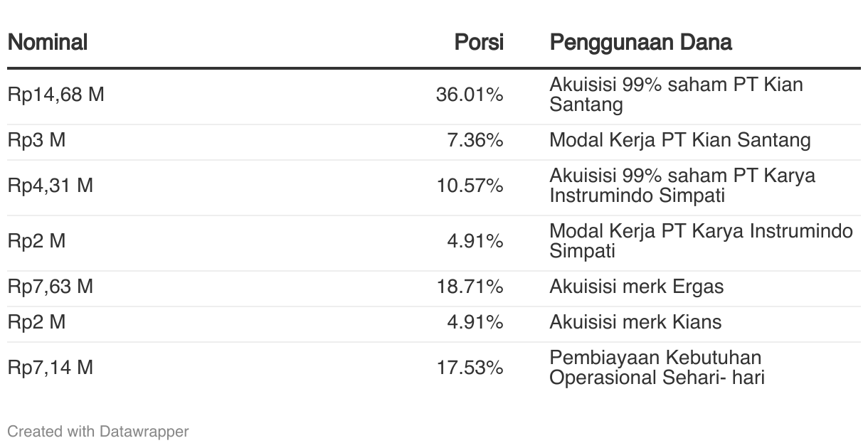Click Akuisisi 99% saham PT Karya Instrumindo Simpati
This screenshot has height=448, width=868.
pyautogui.click(x=682, y=186)
